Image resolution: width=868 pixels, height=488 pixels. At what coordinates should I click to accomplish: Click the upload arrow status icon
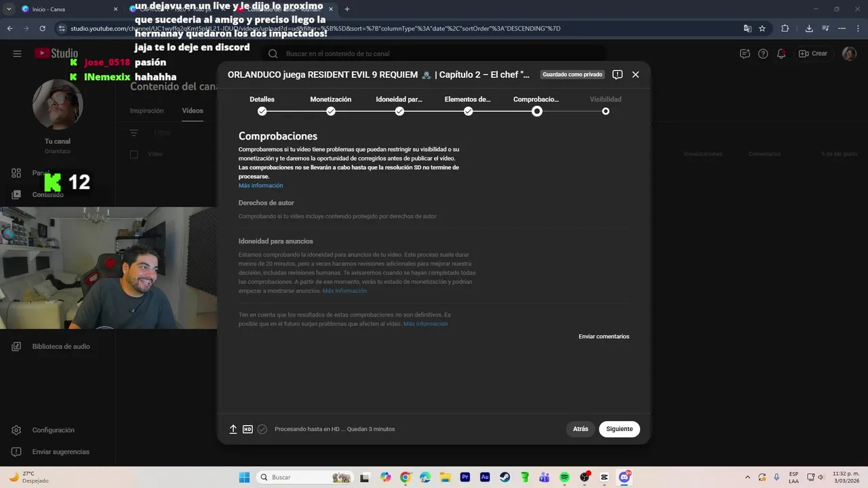point(233,429)
